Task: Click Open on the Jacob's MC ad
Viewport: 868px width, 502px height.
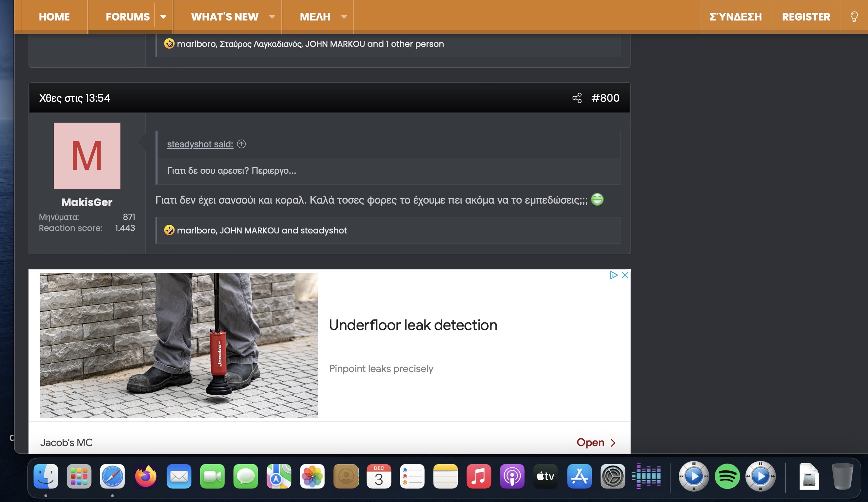Action: [x=596, y=443]
